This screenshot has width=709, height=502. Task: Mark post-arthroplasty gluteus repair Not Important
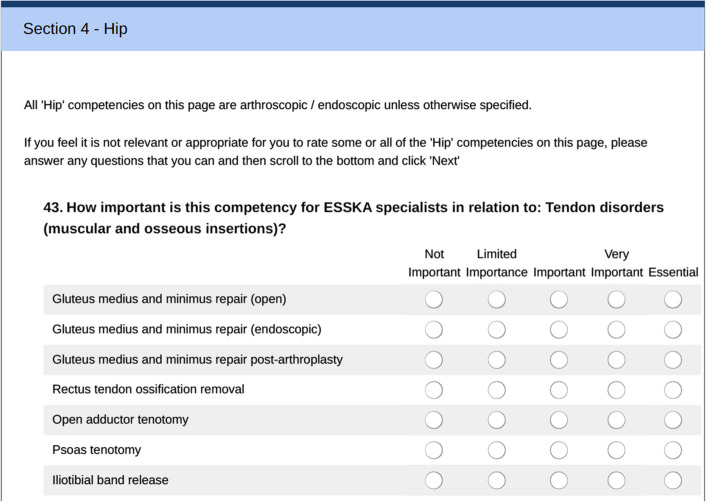click(434, 359)
